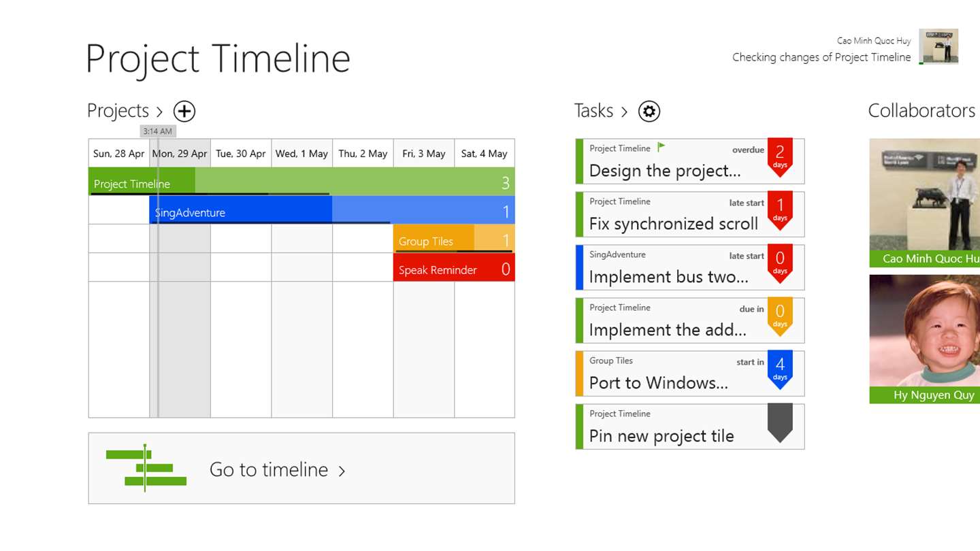Screen dimensions: 980x551
Task: Click the red 2 days overdue badge
Action: pyautogui.click(x=780, y=156)
